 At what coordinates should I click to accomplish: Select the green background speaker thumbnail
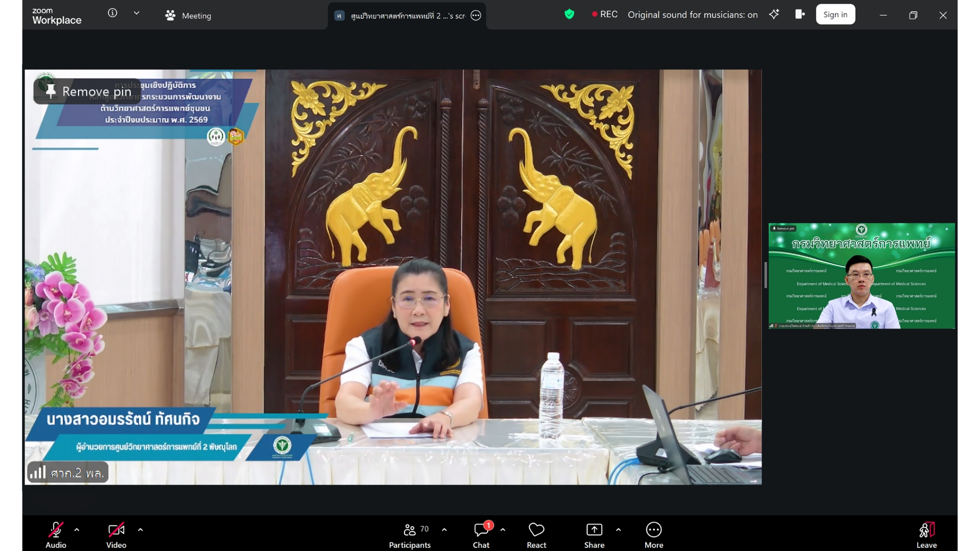[861, 276]
